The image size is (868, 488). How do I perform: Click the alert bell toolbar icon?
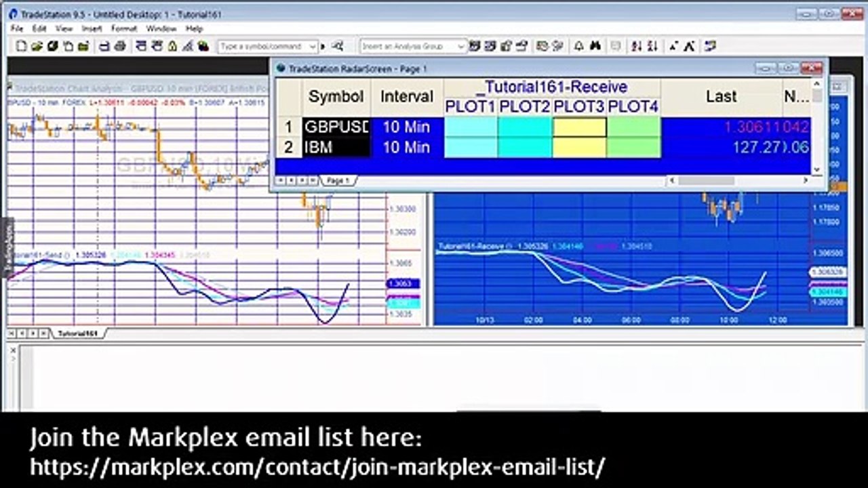click(578, 46)
